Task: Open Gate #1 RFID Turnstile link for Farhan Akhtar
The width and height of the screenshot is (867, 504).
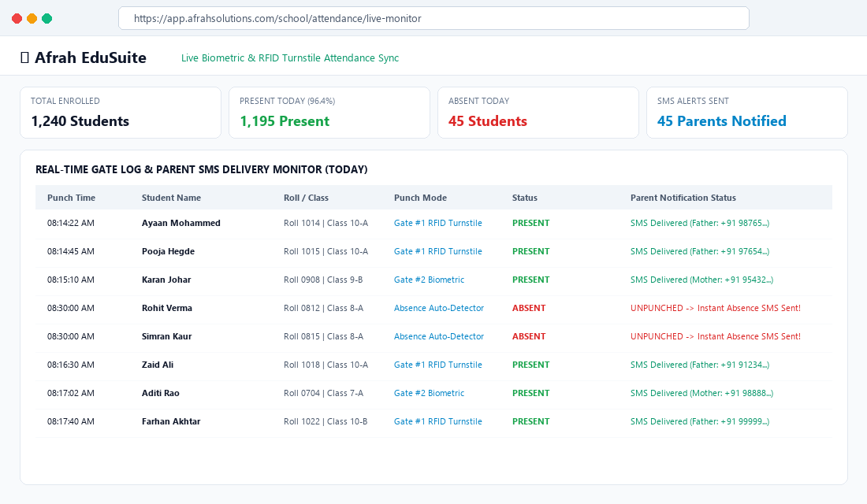Action: coord(438,421)
